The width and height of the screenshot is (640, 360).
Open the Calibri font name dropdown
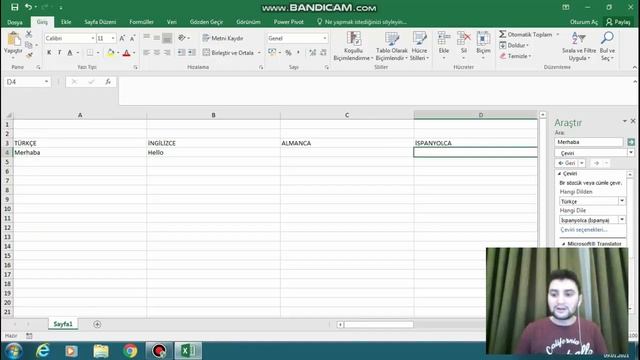(93, 38)
